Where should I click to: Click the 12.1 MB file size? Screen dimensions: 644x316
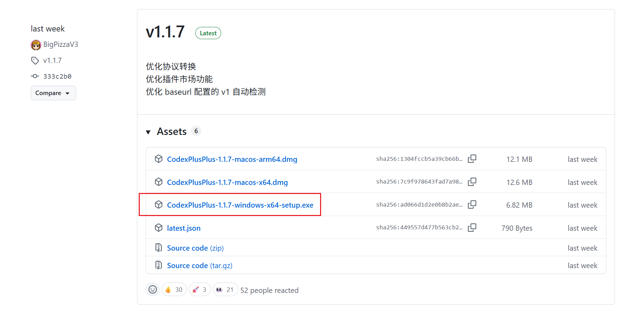tap(519, 159)
